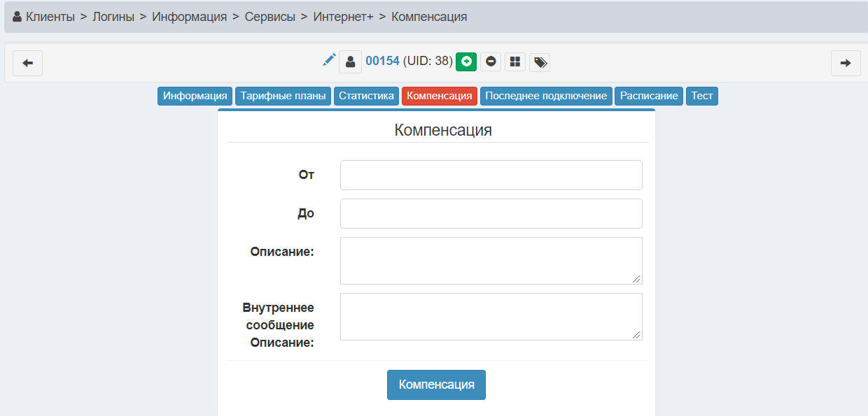Open the Тарифные планы tab
This screenshot has height=416, width=868.
[283, 96]
